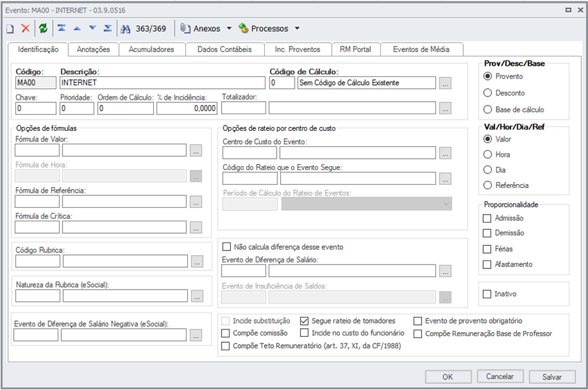Click the binoculars search icon
This screenshot has width=588, height=390.
(125, 29)
